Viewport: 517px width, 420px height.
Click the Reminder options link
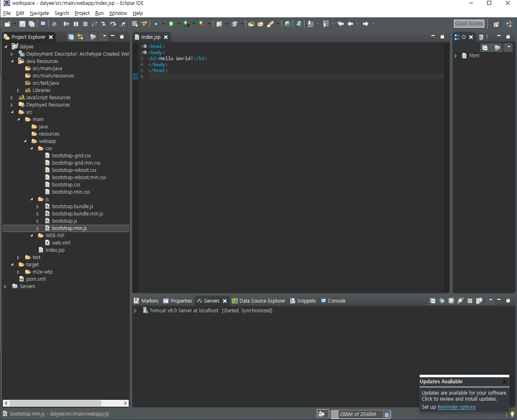tap(456, 407)
